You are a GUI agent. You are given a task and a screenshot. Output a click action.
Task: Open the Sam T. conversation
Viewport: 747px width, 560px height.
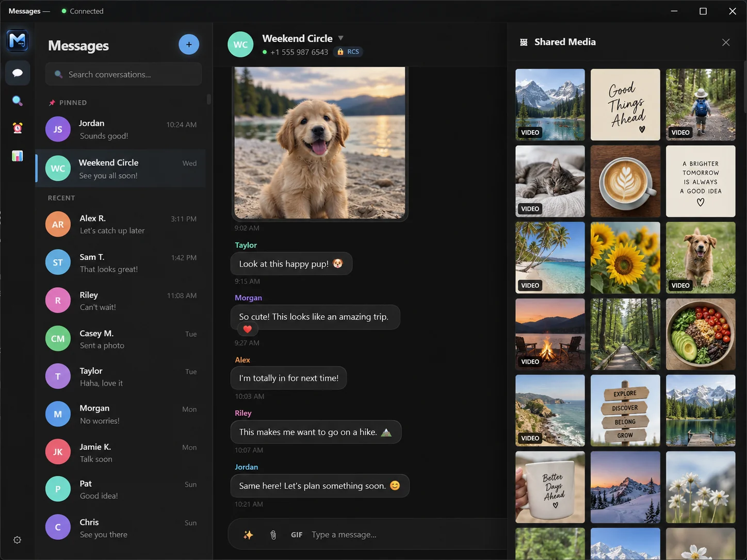[121, 262]
